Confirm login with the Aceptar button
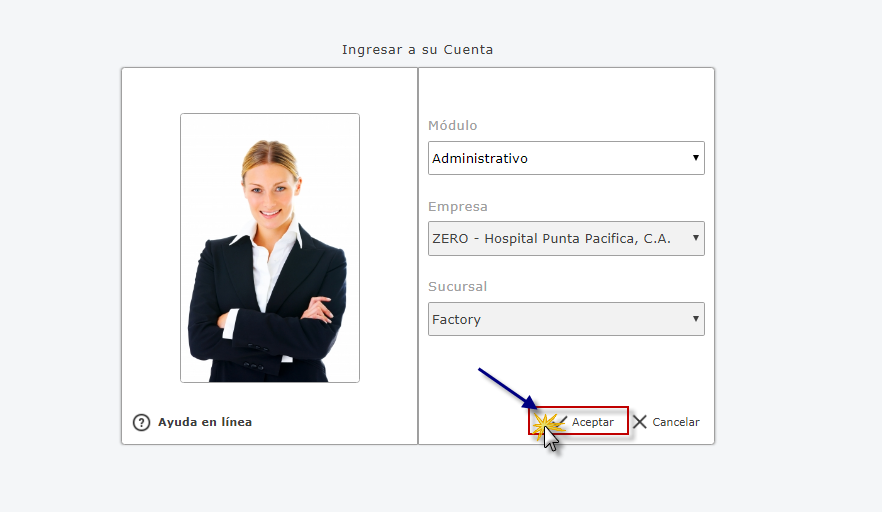 [x=579, y=421]
